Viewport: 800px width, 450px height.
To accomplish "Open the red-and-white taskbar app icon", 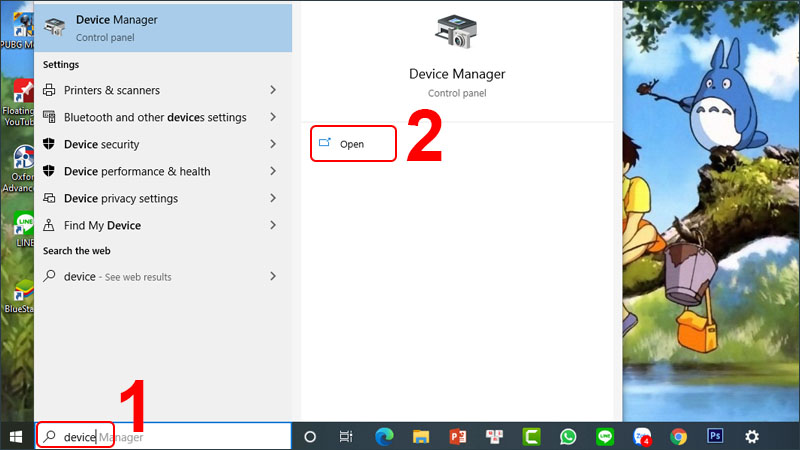I will pyautogui.click(x=494, y=437).
